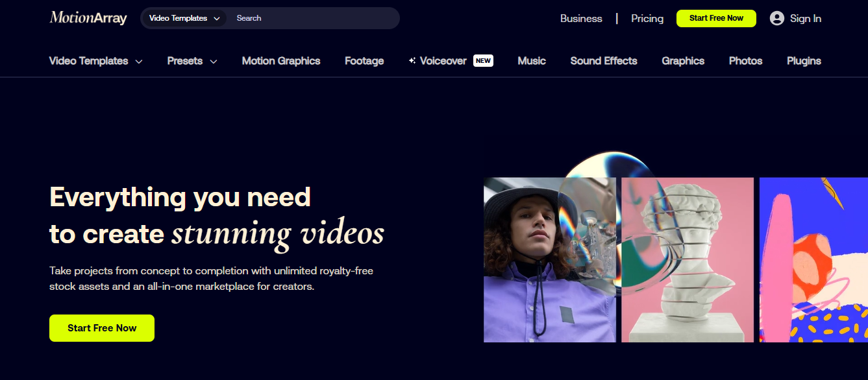Click the MotionArray logo
The height and width of the screenshot is (380, 868).
(87, 18)
